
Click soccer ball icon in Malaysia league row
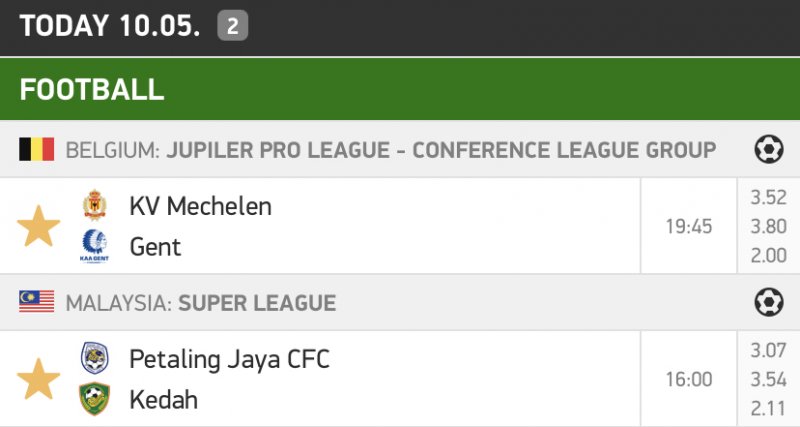[x=768, y=302]
